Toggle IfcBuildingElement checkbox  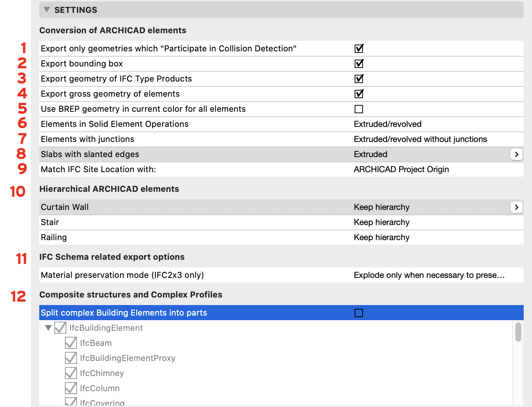pyautogui.click(x=60, y=328)
